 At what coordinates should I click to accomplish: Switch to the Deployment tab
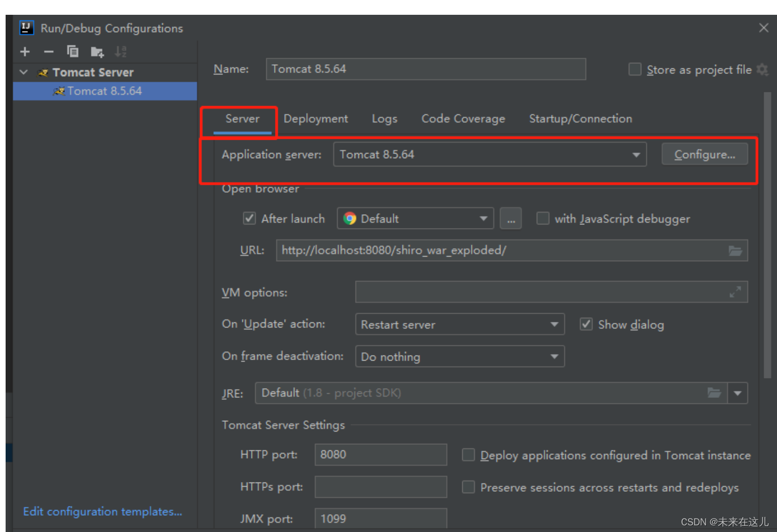(316, 119)
